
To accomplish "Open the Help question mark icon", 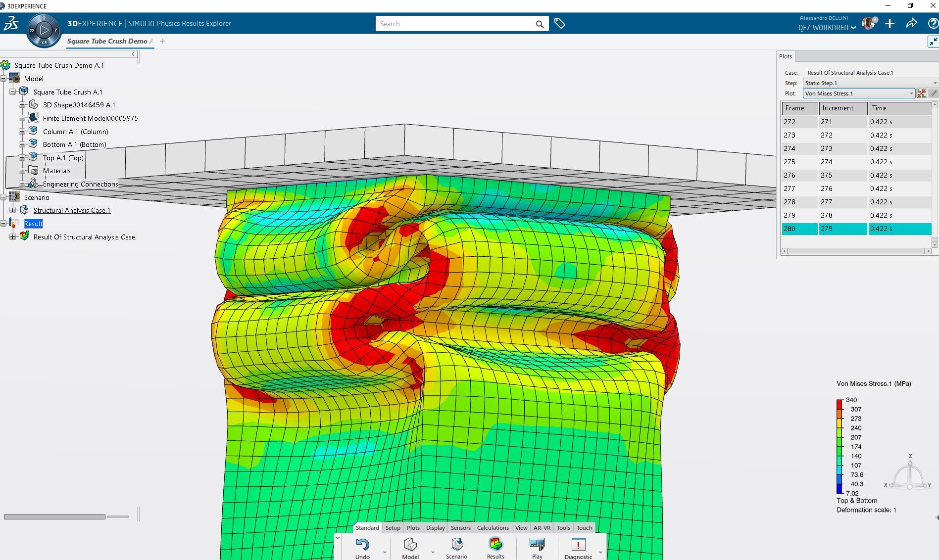I will tap(934, 23).
